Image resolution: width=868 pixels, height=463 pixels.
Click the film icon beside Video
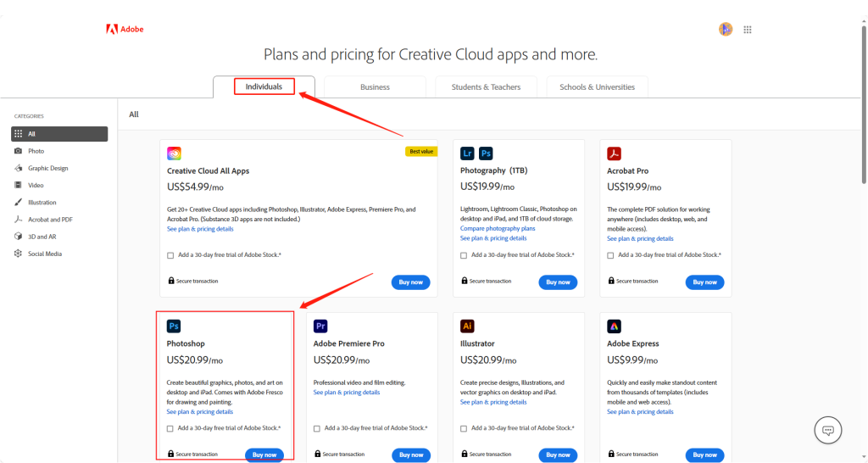click(x=19, y=185)
